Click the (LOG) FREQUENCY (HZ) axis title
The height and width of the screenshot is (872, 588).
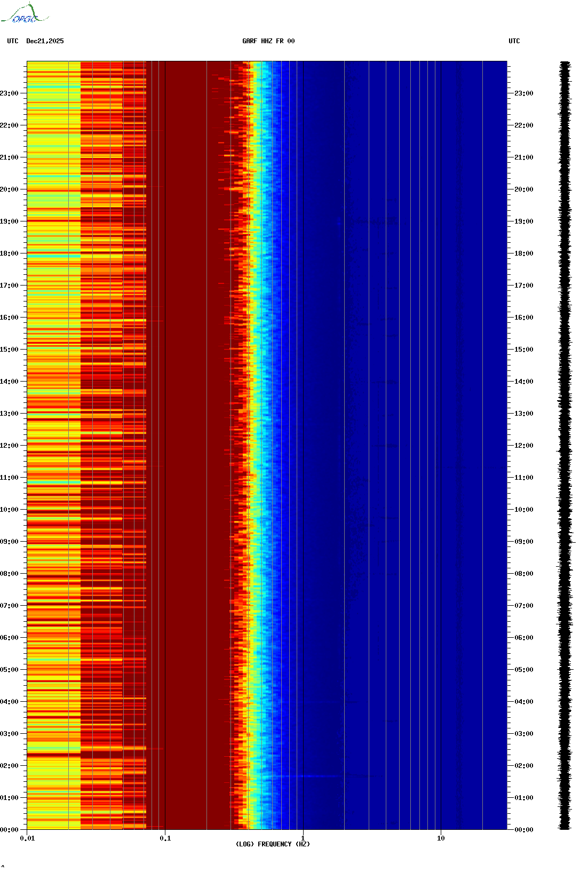[273, 844]
